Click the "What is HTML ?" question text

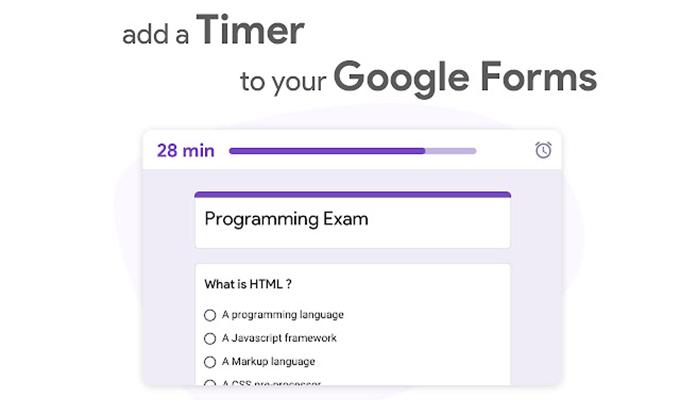click(248, 284)
